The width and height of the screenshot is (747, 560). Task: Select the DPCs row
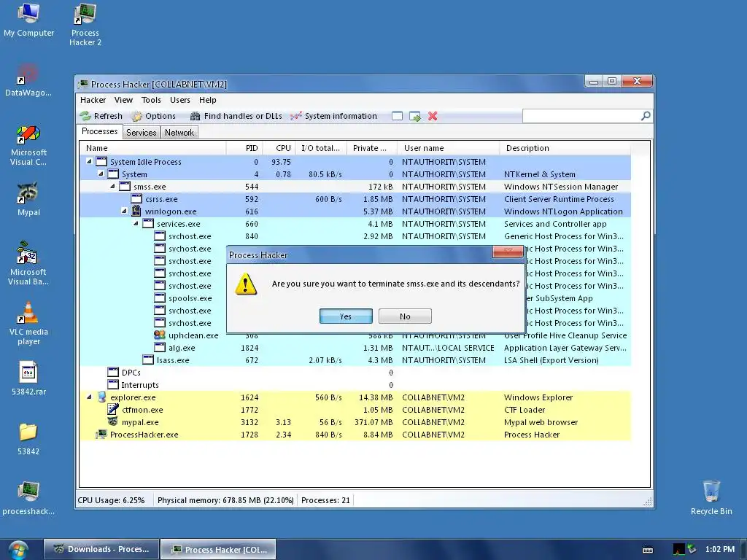click(x=355, y=373)
